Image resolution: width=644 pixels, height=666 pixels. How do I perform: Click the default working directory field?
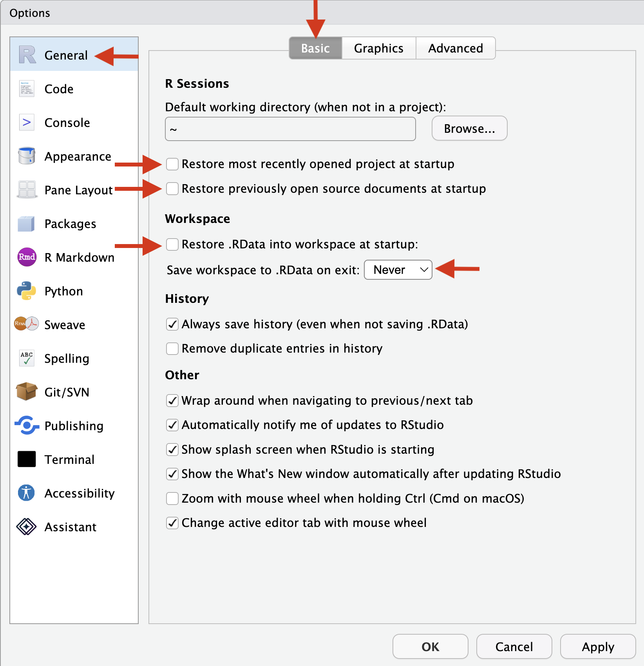point(290,129)
